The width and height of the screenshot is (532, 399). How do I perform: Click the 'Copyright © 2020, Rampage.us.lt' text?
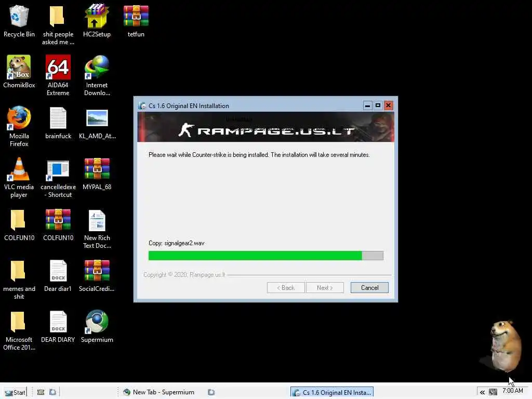(x=184, y=274)
